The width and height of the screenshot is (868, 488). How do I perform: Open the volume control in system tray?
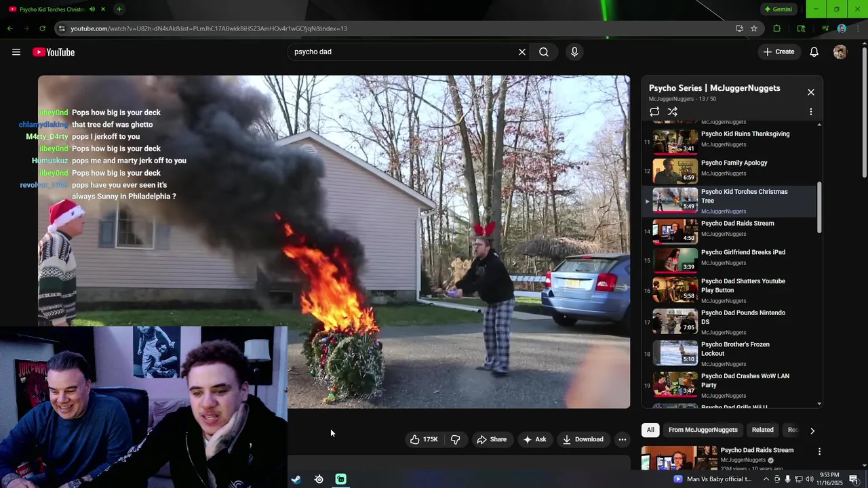click(810, 479)
